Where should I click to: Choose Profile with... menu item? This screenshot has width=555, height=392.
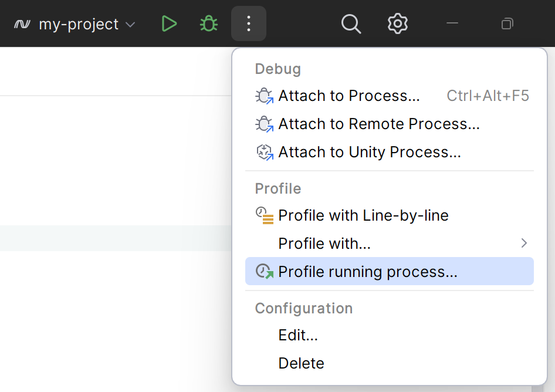click(x=324, y=244)
